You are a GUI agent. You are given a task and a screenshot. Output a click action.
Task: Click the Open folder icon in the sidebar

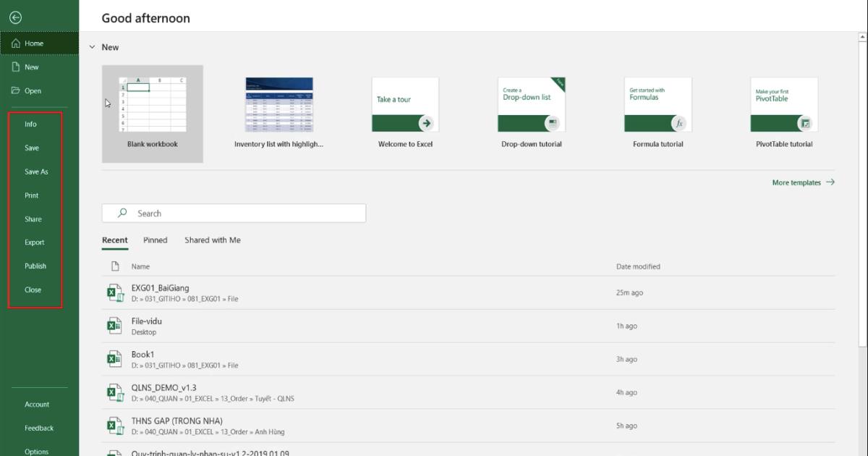tap(14, 90)
